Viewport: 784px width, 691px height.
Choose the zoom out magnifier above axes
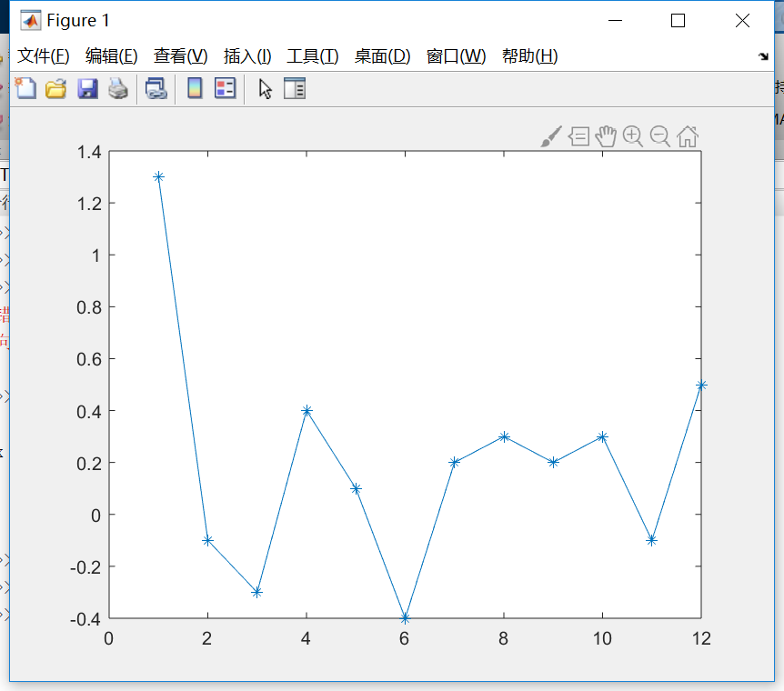[660, 136]
